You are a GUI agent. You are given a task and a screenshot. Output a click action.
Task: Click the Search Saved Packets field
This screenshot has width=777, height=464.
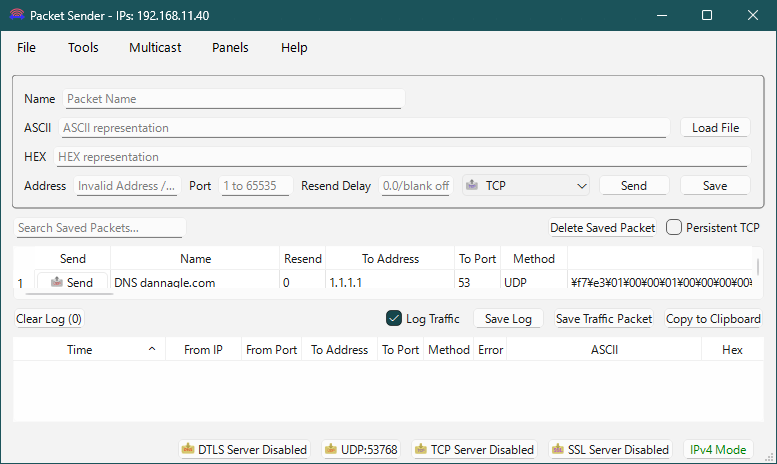click(100, 228)
